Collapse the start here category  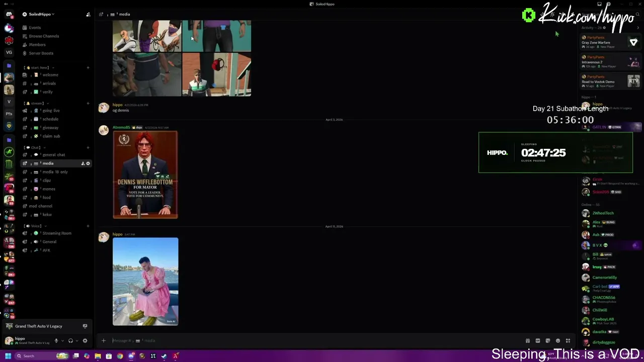click(x=39, y=67)
